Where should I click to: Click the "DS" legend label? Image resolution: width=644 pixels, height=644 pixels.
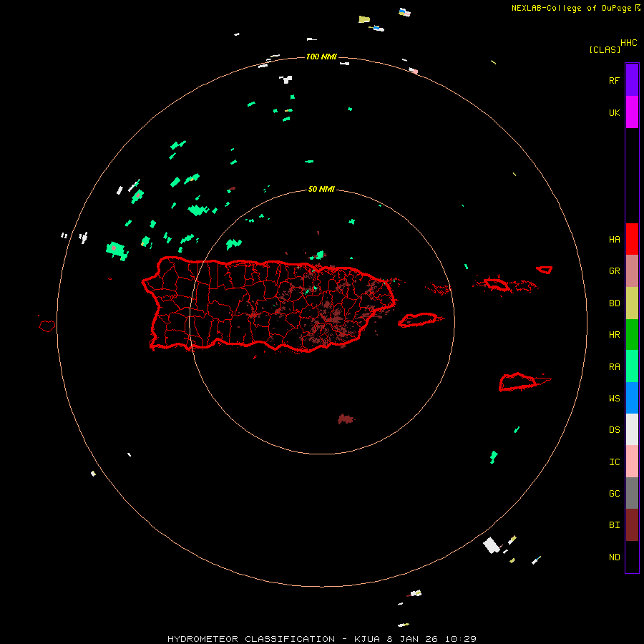(614, 430)
